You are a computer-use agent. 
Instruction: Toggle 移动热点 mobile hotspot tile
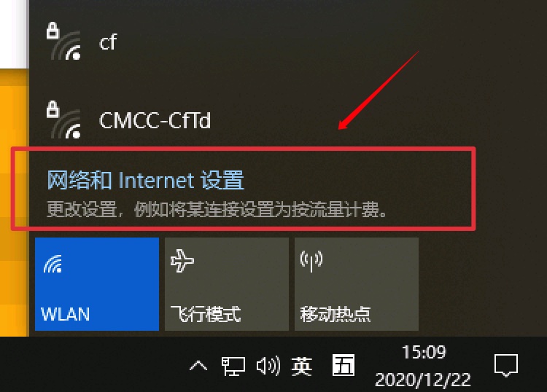tap(357, 284)
